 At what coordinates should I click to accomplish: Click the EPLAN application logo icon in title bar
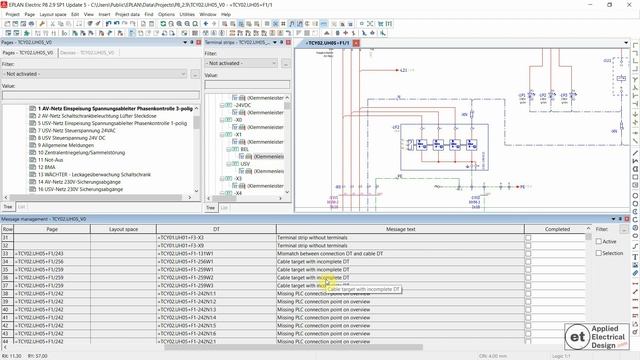[x=4, y=4]
